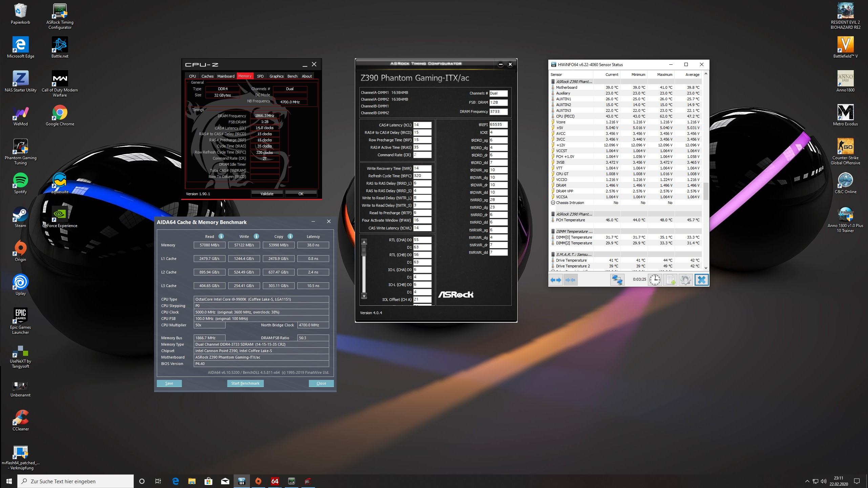The image size is (868, 488).
Task: Switch to Caches tab in CPU-Z
Action: coord(207,76)
